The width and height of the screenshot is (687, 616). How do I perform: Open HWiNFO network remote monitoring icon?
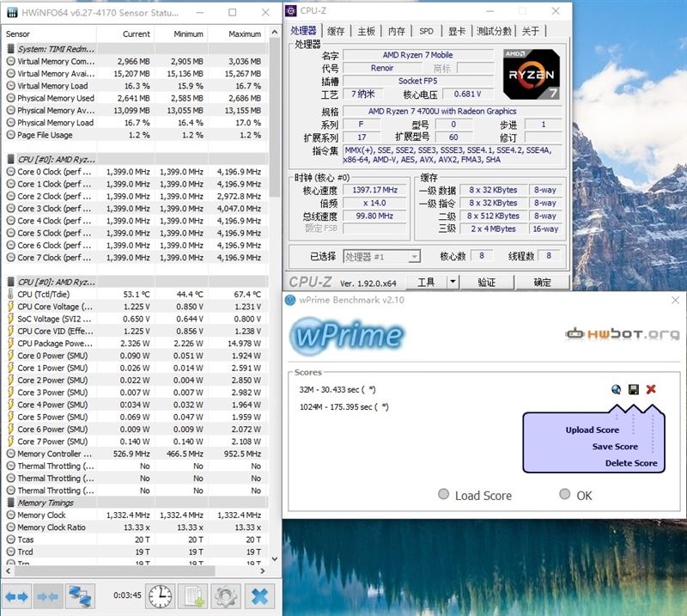[x=80, y=596]
